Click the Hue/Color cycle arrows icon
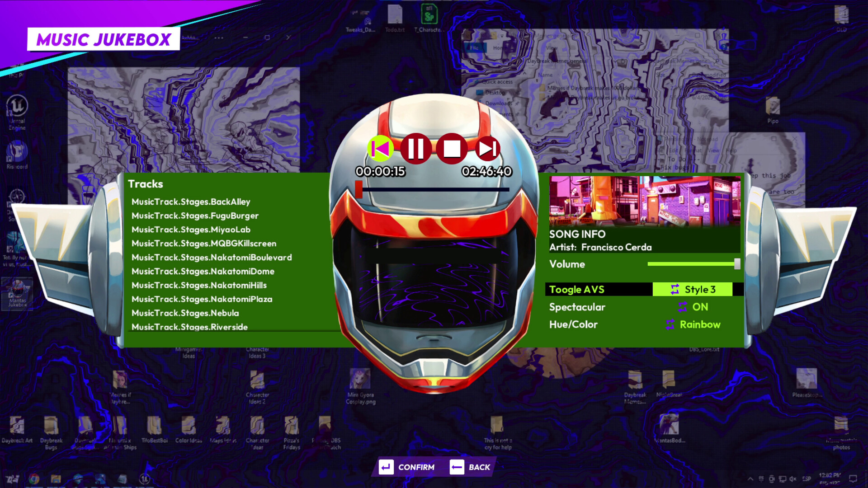The height and width of the screenshot is (488, 868). (x=670, y=324)
